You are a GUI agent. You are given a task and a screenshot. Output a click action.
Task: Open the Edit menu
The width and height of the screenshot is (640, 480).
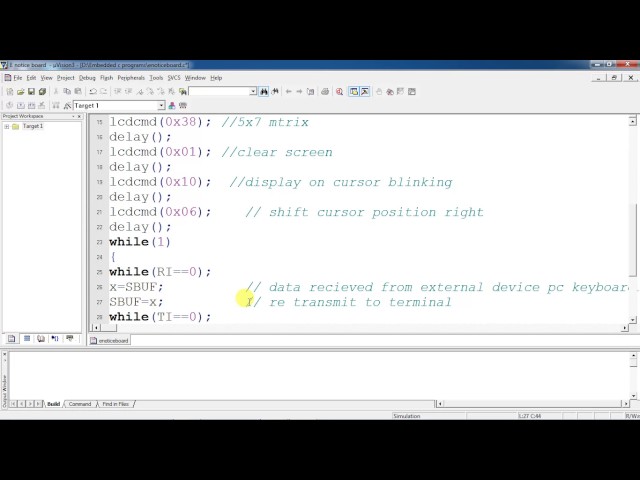click(x=31, y=78)
